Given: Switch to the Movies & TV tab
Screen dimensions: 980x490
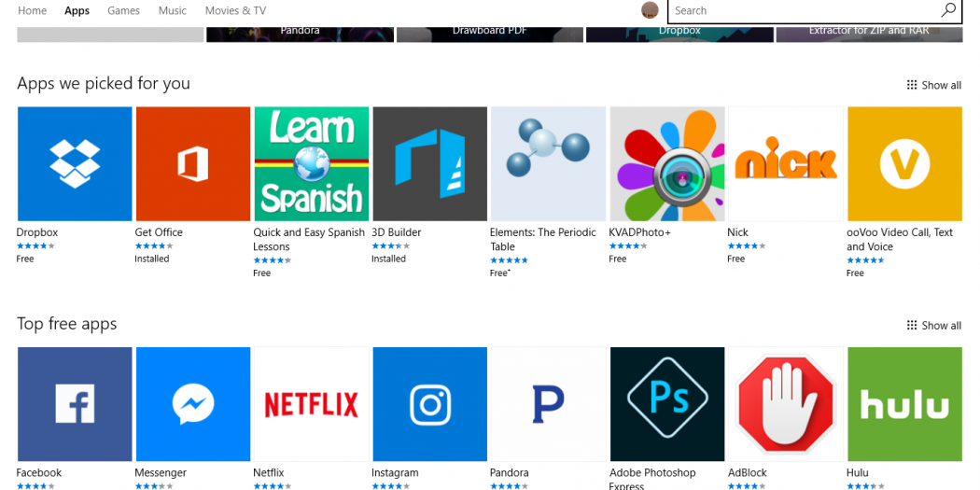Looking at the screenshot, I should point(235,10).
